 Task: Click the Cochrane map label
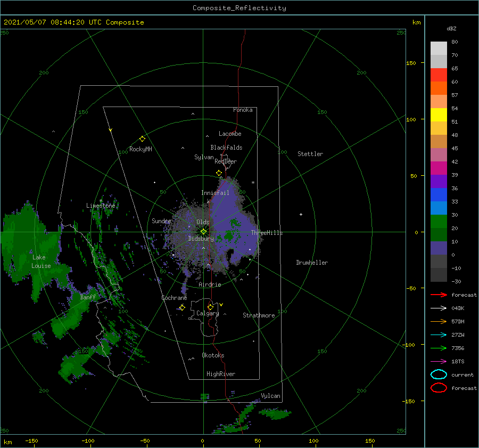[x=174, y=298]
